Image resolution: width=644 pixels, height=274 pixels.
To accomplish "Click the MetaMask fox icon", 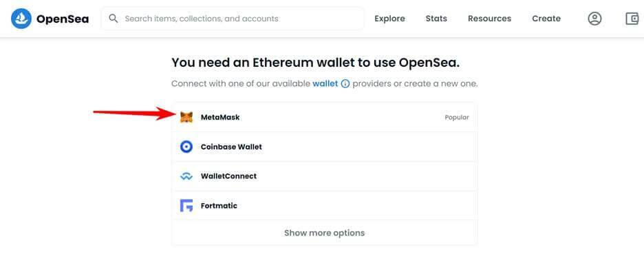I will [186, 118].
